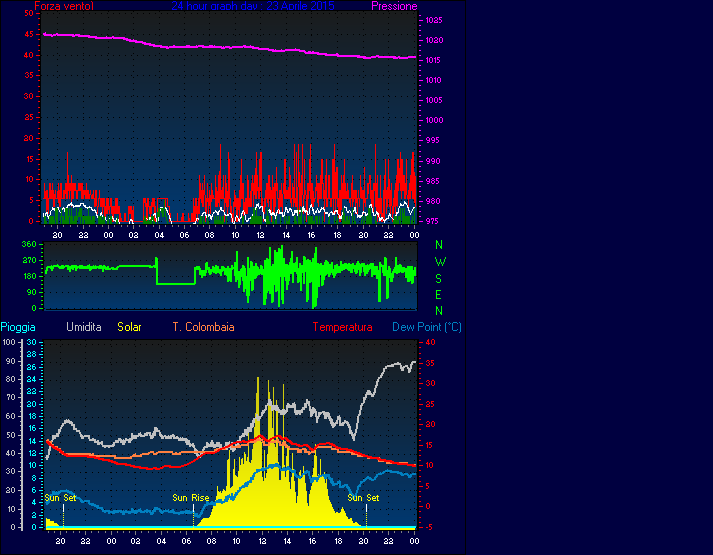Viewport: 713px width, 555px height.
Task: Click the compass letter "W"
Action: pyautogui.click(x=440, y=262)
